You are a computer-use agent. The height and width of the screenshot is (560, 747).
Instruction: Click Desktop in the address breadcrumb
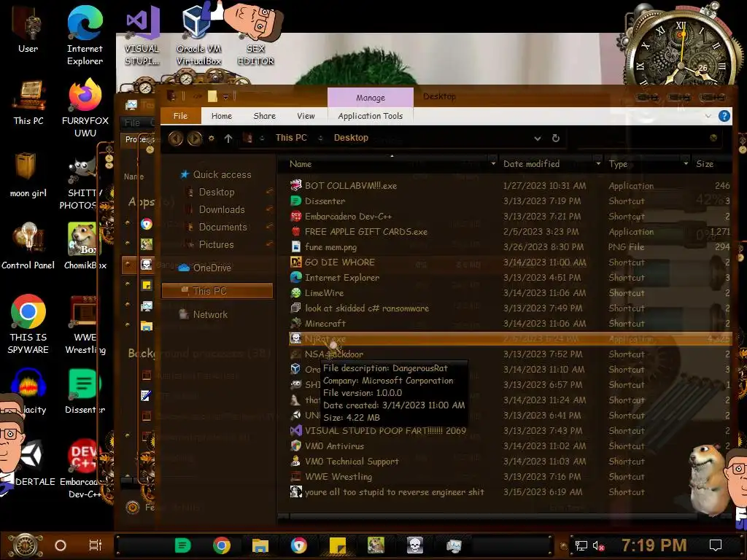(351, 138)
